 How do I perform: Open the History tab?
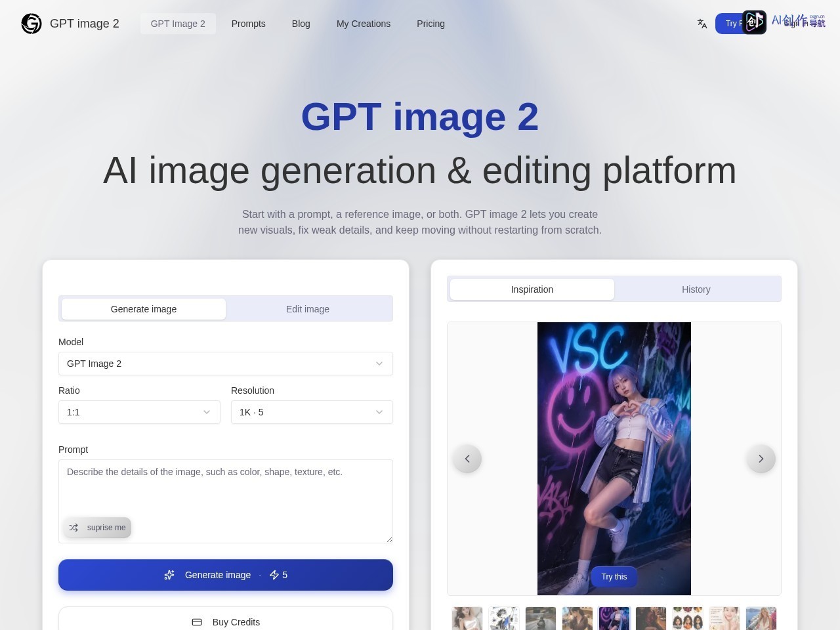point(696,289)
